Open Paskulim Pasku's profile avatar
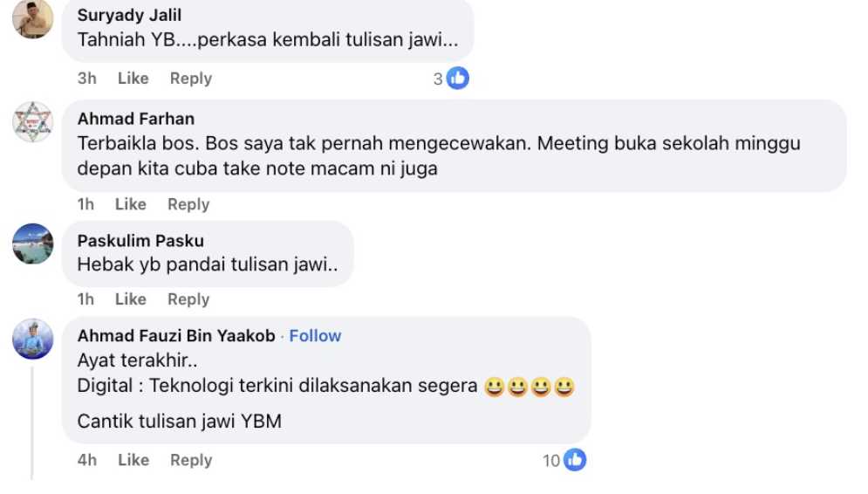The width and height of the screenshot is (868, 494). point(33,244)
